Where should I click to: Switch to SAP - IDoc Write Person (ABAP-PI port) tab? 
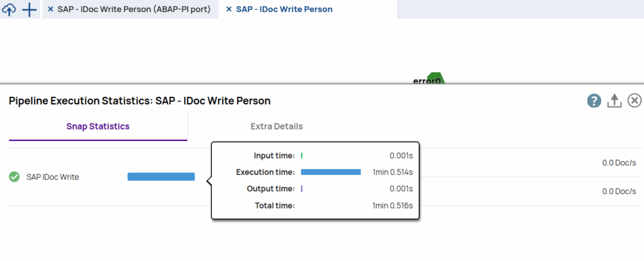tap(133, 9)
